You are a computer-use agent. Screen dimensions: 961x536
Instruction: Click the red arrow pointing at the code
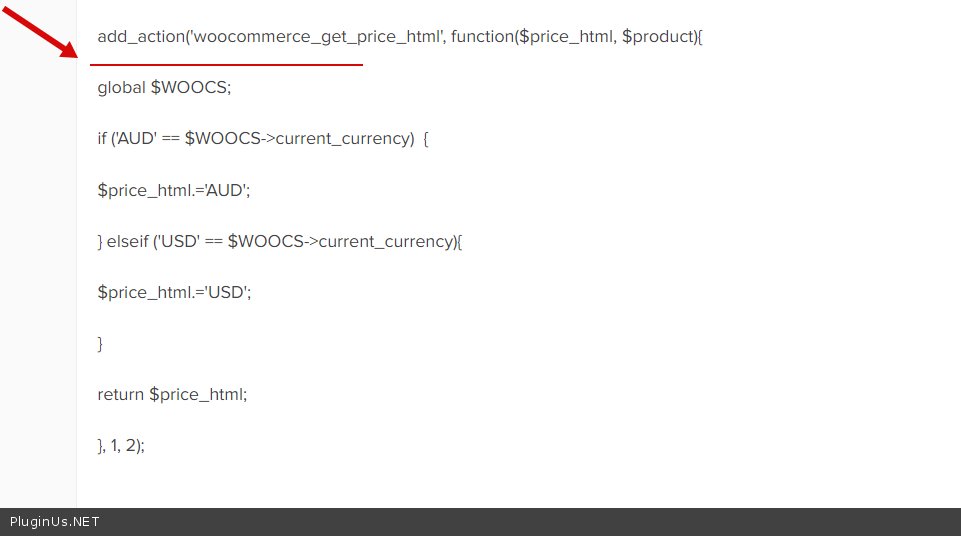click(40, 30)
